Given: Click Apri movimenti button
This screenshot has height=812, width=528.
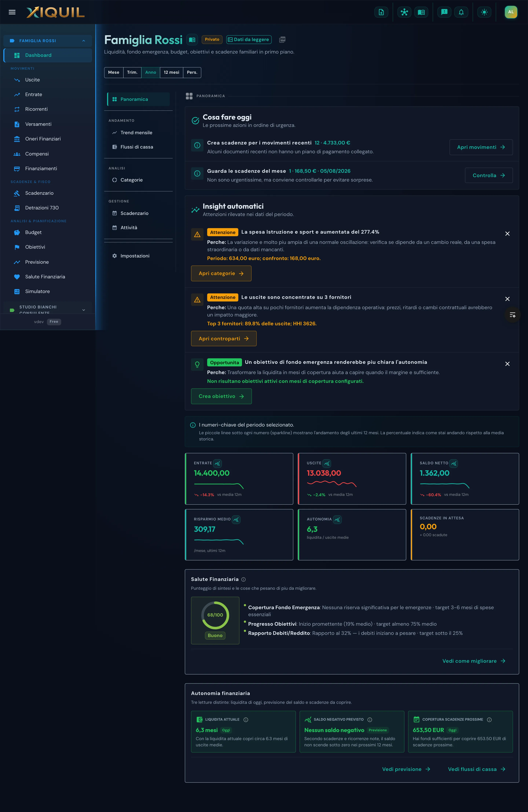Looking at the screenshot, I should pyautogui.click(x=481, y=147).
